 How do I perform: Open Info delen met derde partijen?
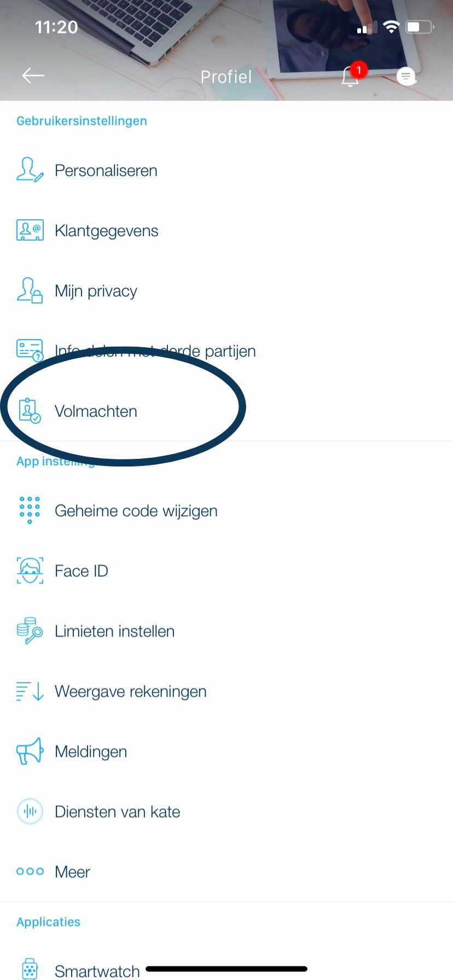226,351
